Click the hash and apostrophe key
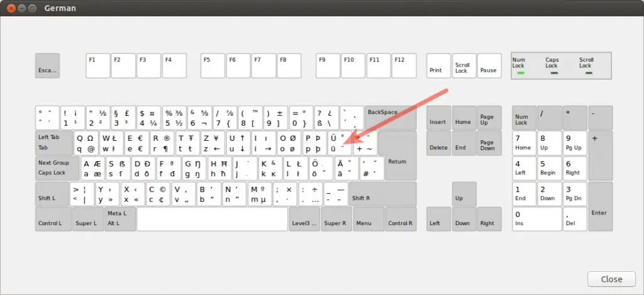Screen dimensions: 644x295 [372, 169]
